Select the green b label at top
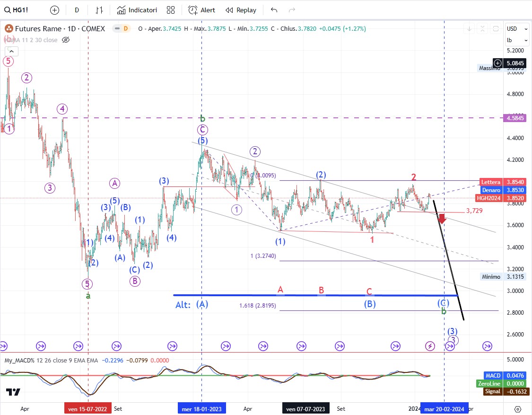The height and width of the screenshot is (415, 532). [x=202, y=118]
